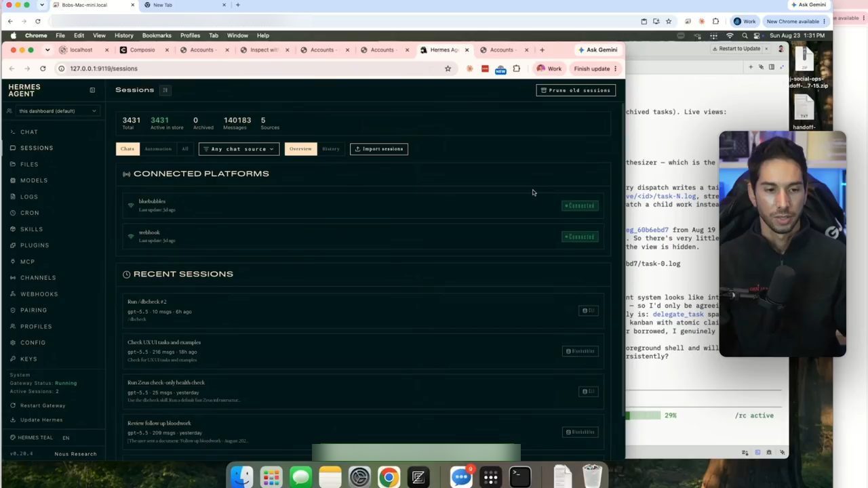Open the 'Any chat source' dropdown

pos(239,149)
